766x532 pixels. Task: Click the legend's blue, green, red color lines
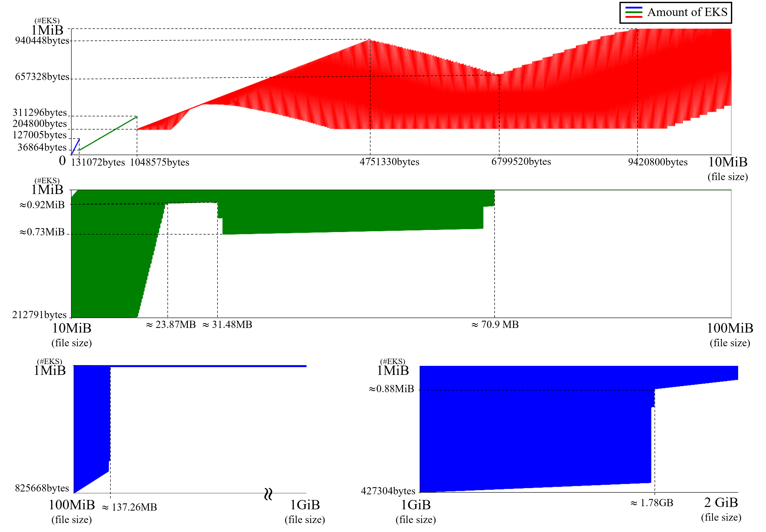(633, 12)
